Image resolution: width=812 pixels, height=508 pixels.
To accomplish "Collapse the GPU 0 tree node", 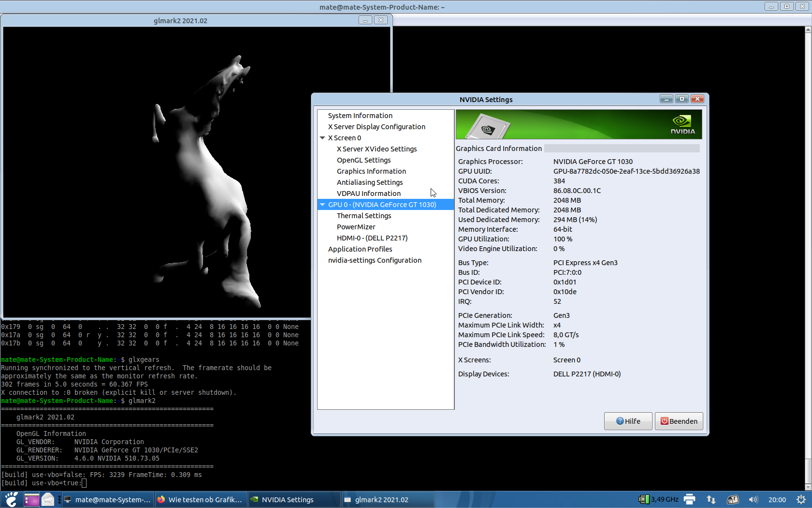I will [322, 205].
